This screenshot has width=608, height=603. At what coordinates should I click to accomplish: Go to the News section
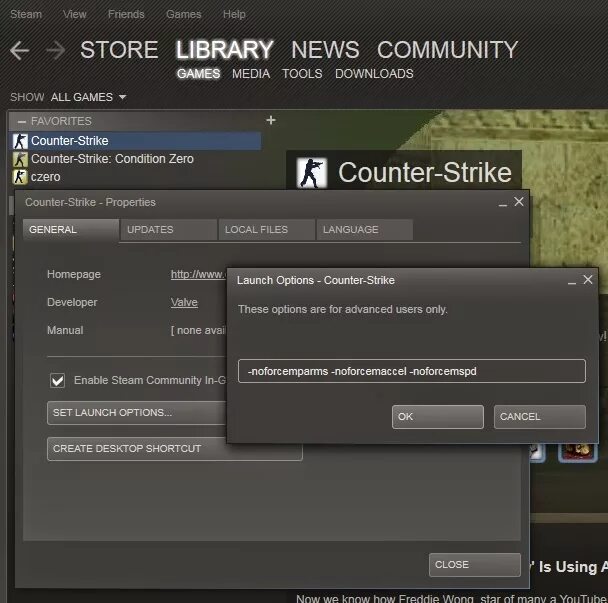(325, 50)
